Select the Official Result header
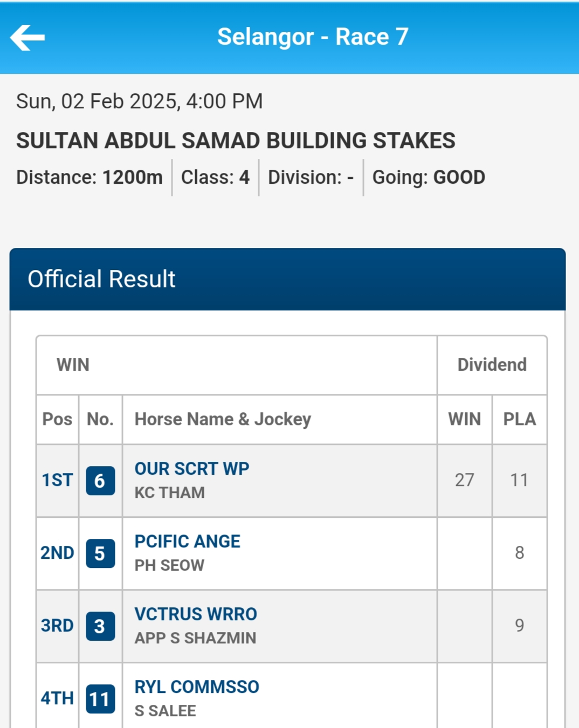 pyautogui.click(x=101, y=279)
